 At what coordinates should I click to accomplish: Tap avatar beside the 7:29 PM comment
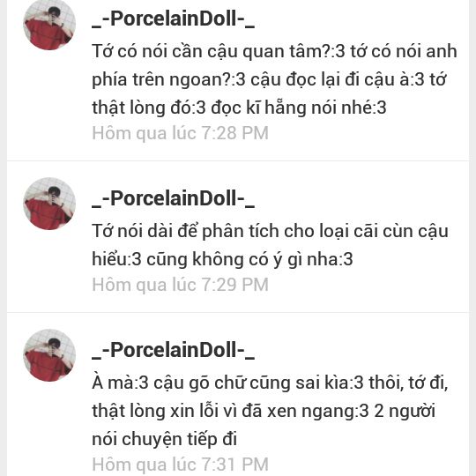(49, 204)
